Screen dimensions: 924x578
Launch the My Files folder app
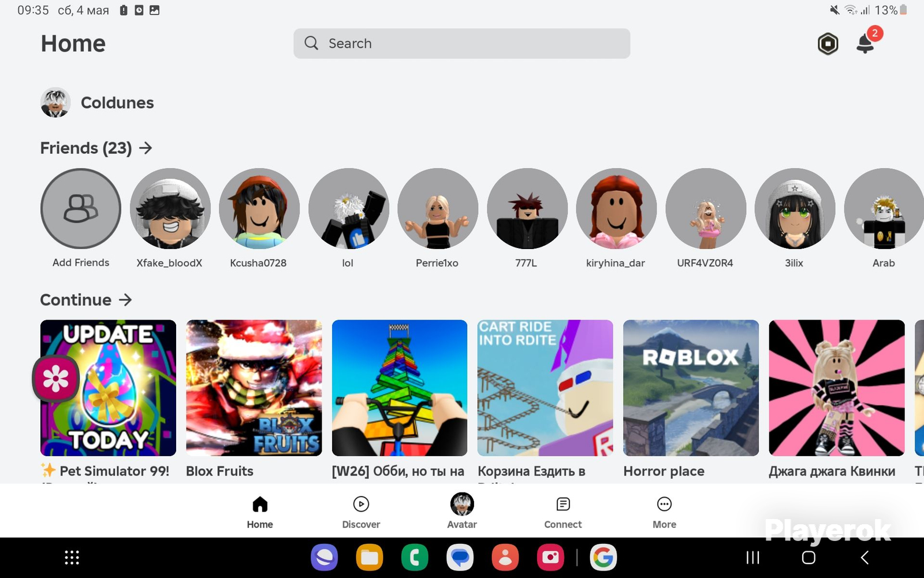pyautogui.click(x=370, y=558)
